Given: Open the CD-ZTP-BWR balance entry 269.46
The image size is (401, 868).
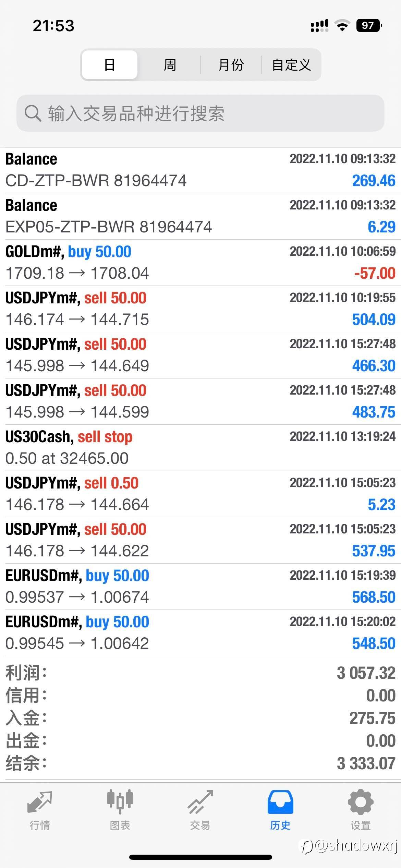Looking at the screenshot, I should 200,170.
